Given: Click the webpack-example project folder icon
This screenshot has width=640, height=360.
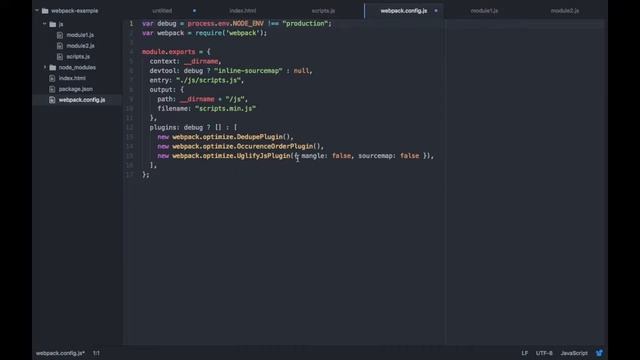Looking at the screenshot, I should (x=45, y=11).
